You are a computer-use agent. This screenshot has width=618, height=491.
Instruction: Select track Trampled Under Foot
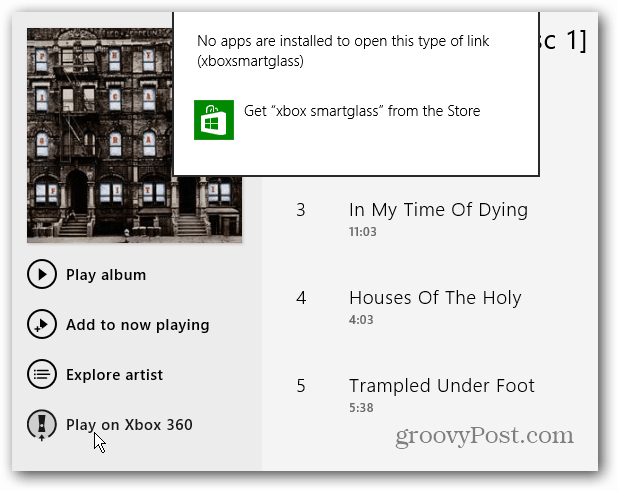(x=442, y=386)
